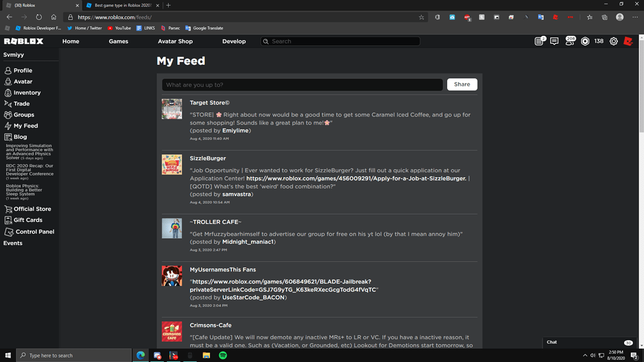
Task: Open the Avatar Shop navigation item
Action: (175, 42)
